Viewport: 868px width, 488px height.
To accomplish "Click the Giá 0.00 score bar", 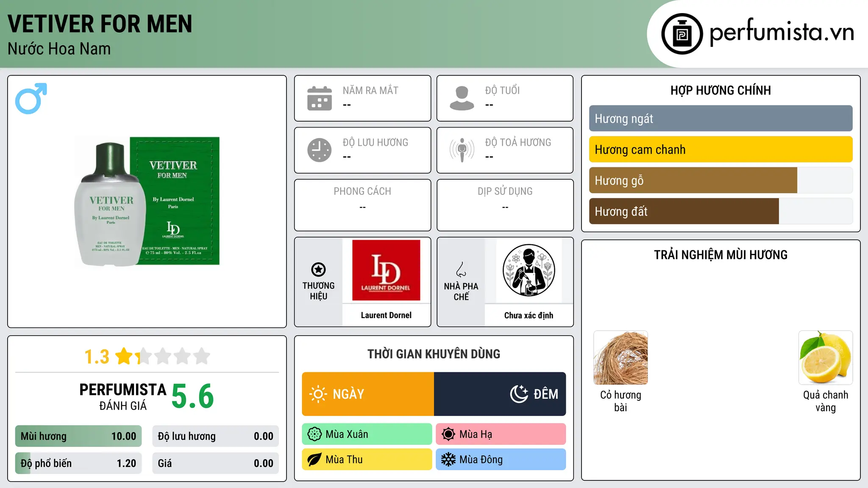I will click(x=215, y=463).
